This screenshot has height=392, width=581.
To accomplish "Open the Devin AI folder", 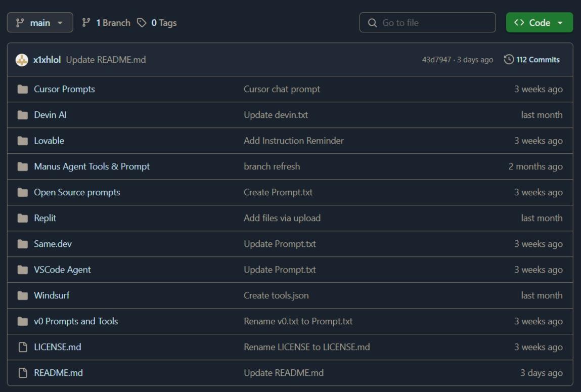I will pos(51,115).
